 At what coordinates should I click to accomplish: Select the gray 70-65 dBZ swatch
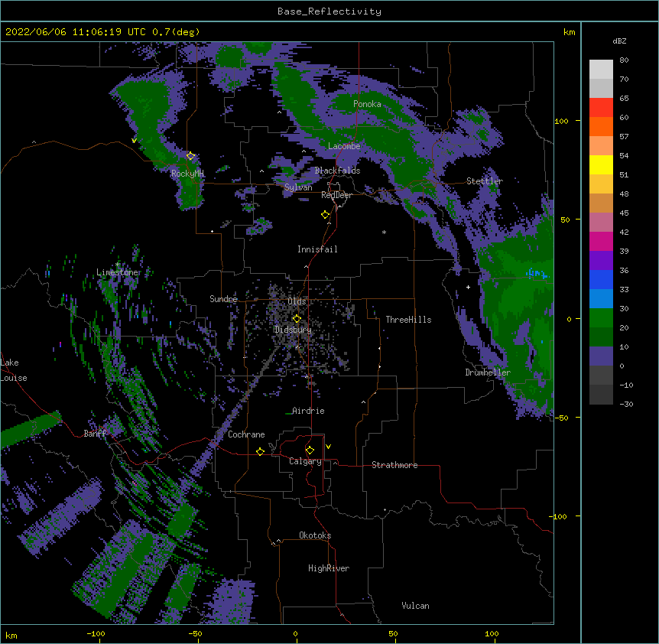[x=601, y=88]
